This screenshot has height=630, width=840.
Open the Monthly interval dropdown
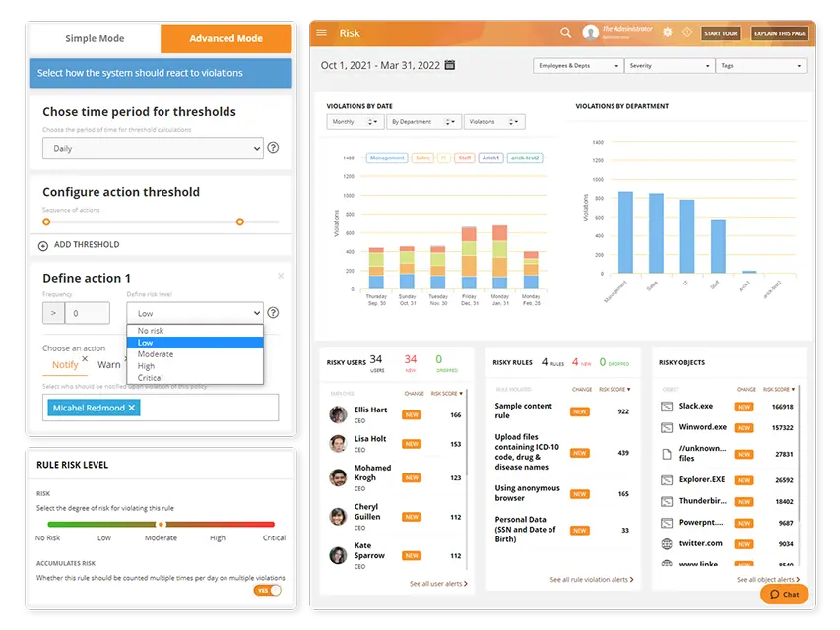tap(355, 122)
